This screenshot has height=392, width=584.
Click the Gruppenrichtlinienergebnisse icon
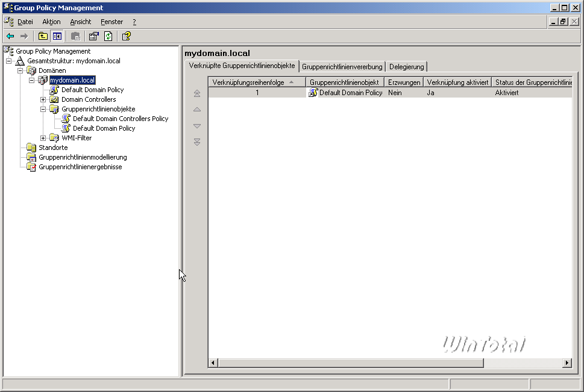(32, 167)
